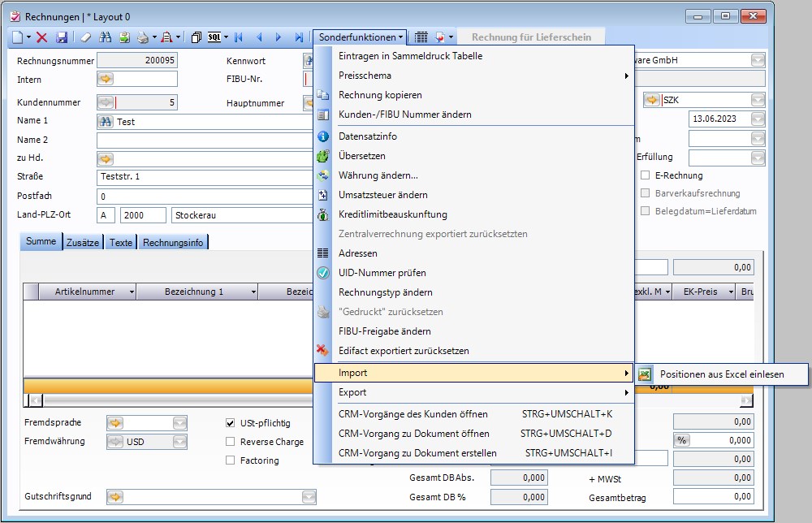Click the table grid view icon
The width and height of the screenshot is (812, 523).
(x=421, y=37)
